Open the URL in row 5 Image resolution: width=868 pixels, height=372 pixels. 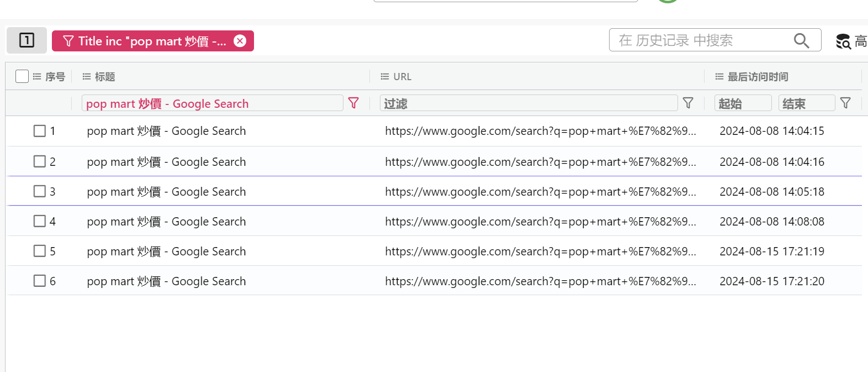[540, 252]
